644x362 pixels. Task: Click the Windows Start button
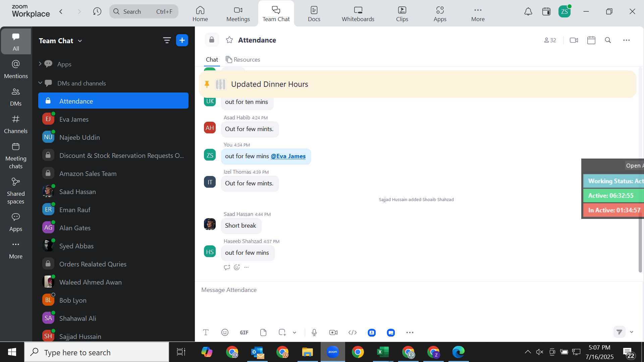pyautogui.click(x=12, y=352)
